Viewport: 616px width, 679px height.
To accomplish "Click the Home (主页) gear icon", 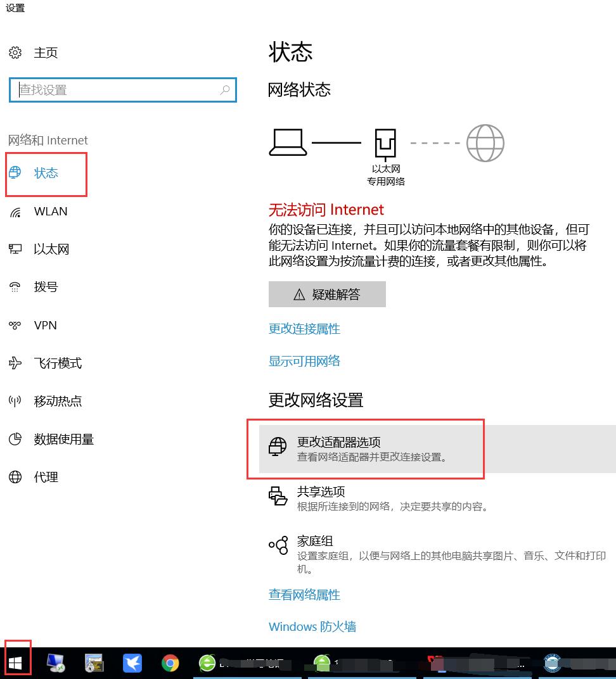I will tap(15, 53).
